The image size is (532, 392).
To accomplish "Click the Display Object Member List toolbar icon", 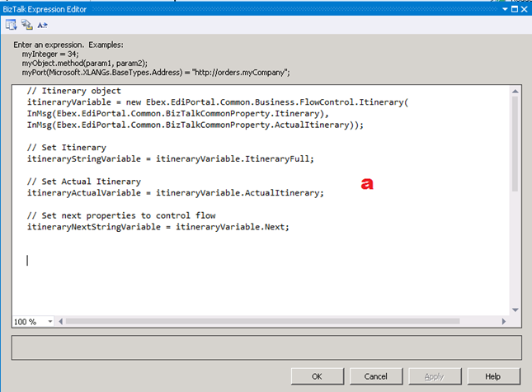I will tap(12, 26).
